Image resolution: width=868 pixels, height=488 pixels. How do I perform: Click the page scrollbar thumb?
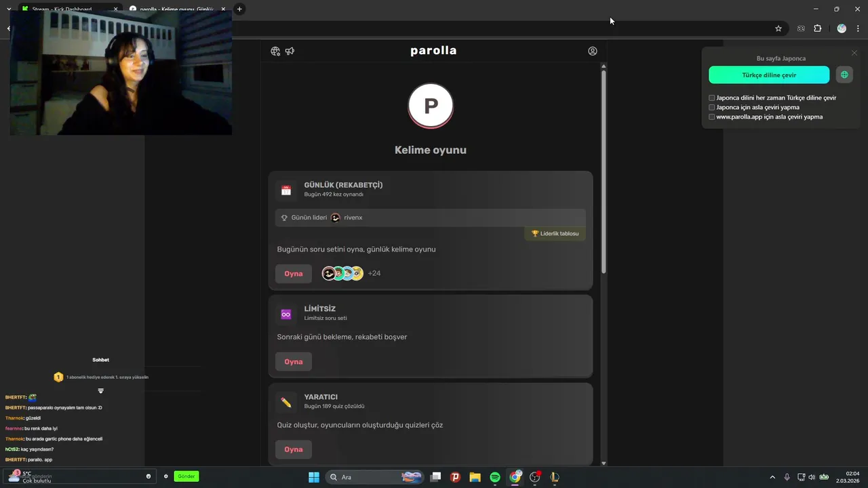click(604, 172)
